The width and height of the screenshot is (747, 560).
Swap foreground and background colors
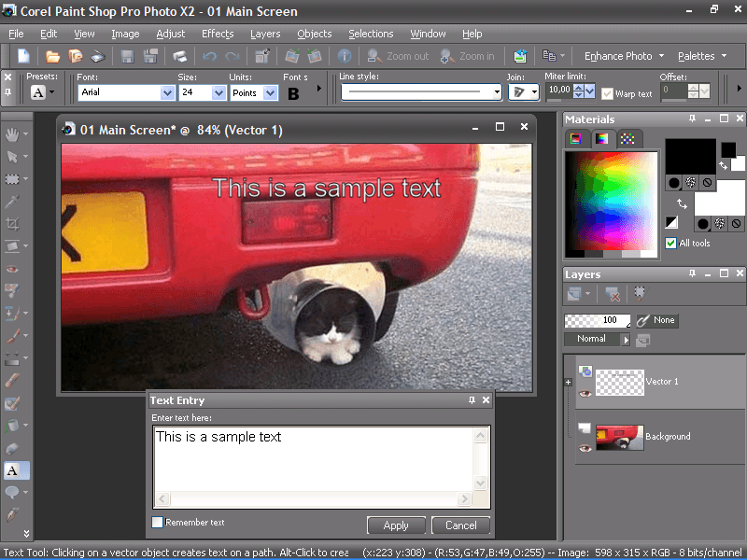[681, 203]
